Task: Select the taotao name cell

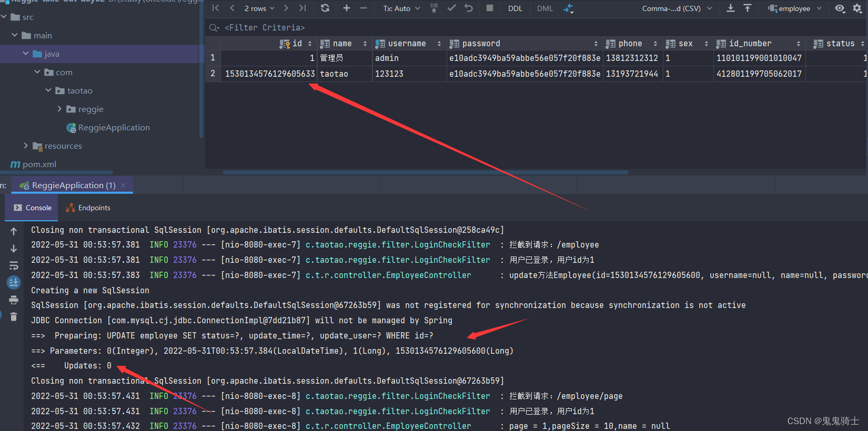Action: 344,74
